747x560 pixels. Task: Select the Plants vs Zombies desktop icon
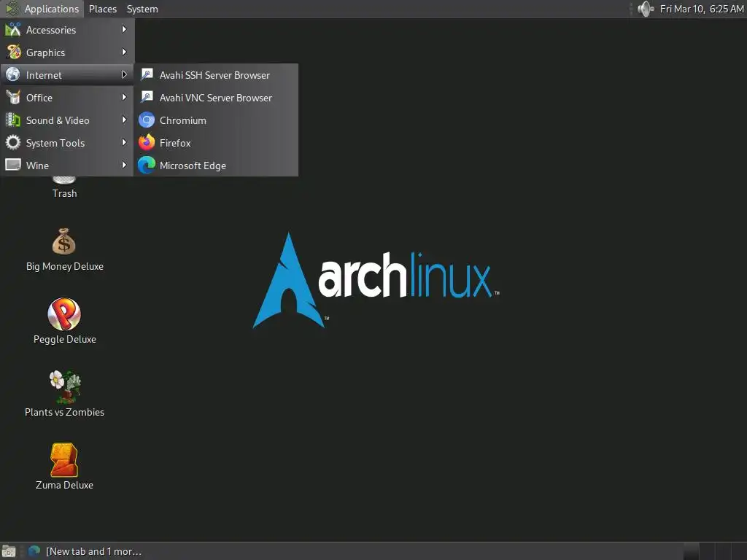click(65, 386)
